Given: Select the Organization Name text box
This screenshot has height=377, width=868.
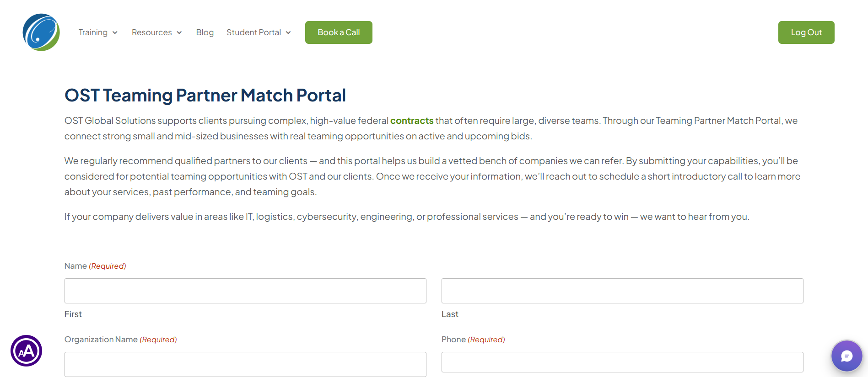Looking at the screenshot, I should point(245,364).
